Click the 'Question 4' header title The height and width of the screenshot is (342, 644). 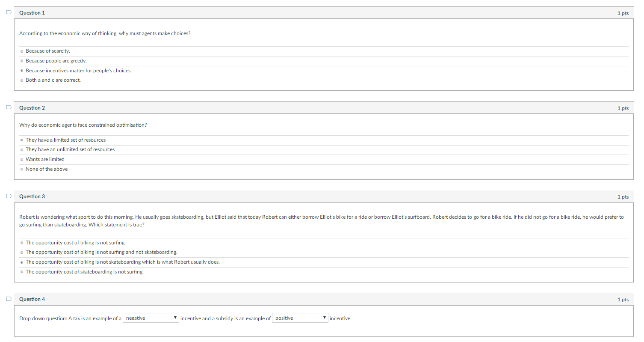(32, 299)
